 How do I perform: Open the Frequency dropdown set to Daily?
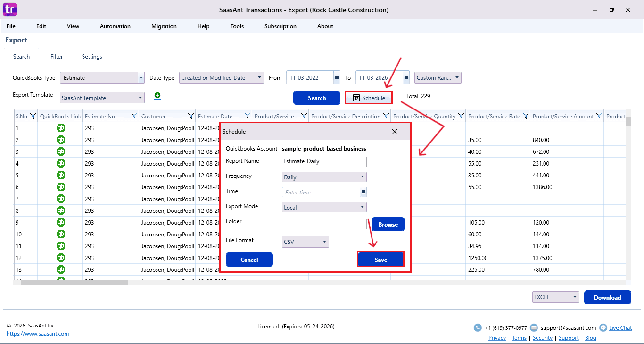coord(362,177)
